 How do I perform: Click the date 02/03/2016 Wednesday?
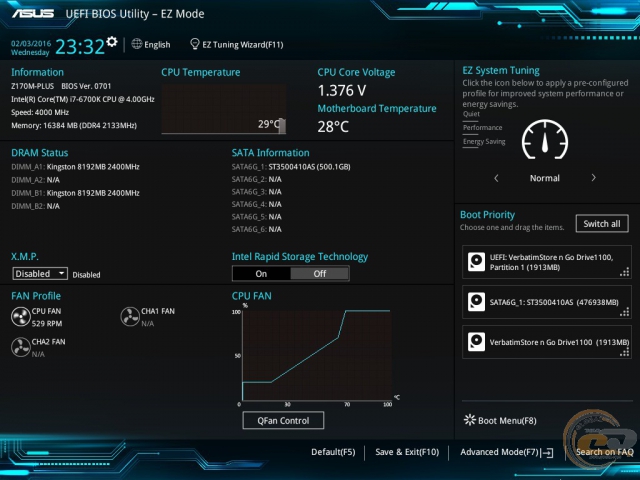pyautogui.click(x=31, y=48)
